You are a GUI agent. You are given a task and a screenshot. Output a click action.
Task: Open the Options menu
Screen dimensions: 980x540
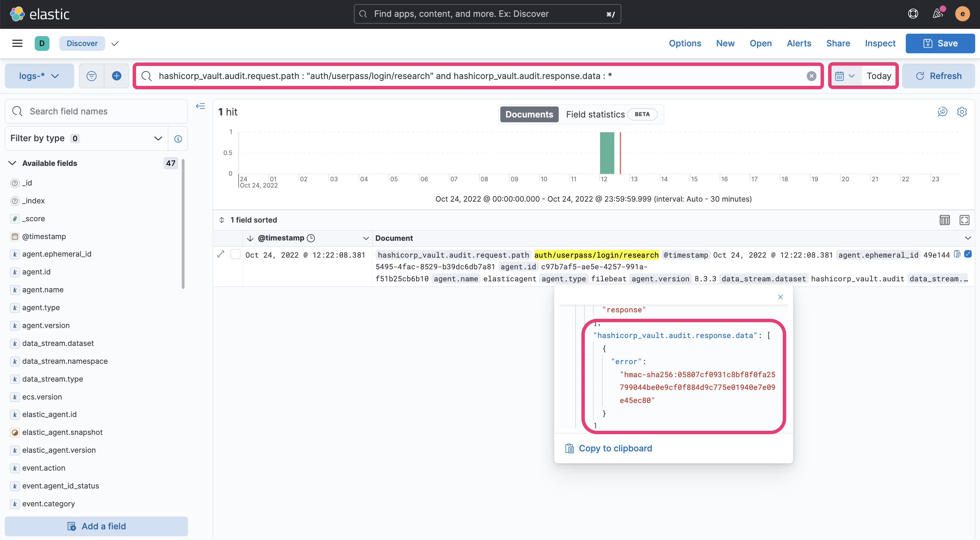(x=685, y=43)
